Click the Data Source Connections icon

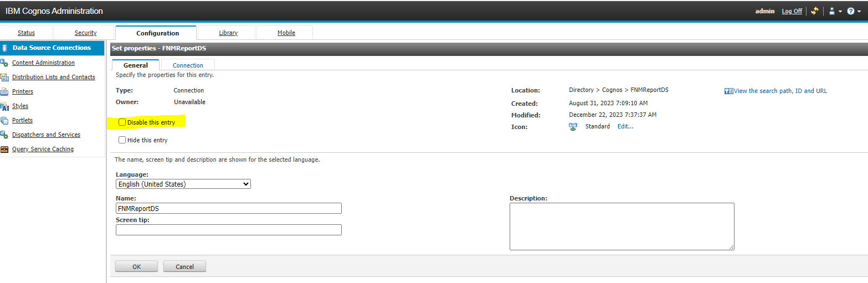pos(5,48)
